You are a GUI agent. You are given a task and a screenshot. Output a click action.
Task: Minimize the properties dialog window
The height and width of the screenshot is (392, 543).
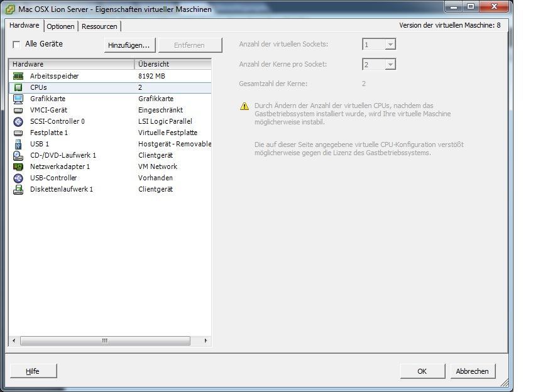click(x=454, y=6)
